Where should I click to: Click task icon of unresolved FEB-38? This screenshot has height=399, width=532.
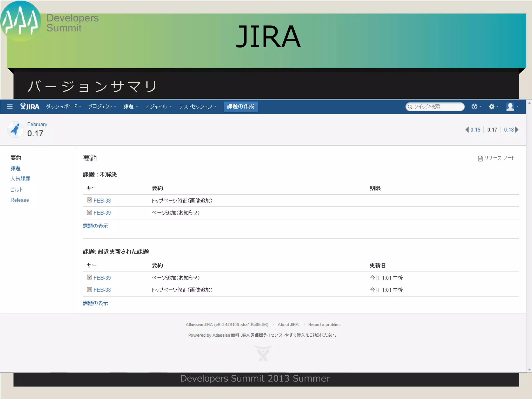[89, 200]
